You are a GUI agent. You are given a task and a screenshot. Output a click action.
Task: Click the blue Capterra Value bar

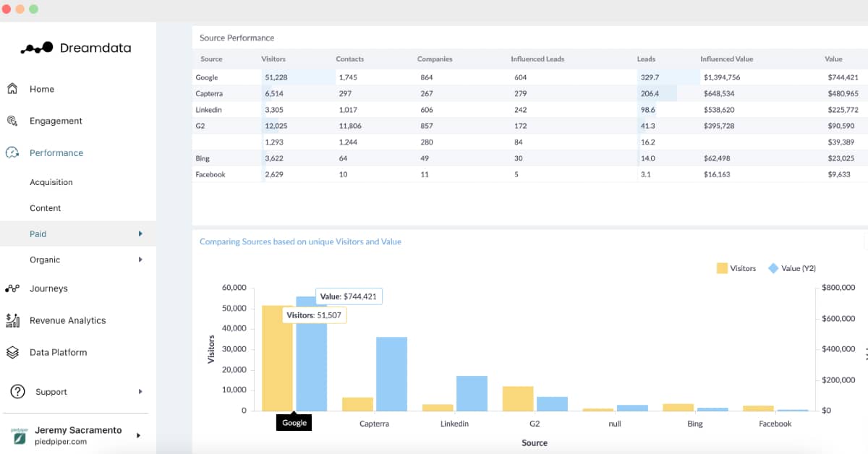pyautogui.click(x=391, y=374)
